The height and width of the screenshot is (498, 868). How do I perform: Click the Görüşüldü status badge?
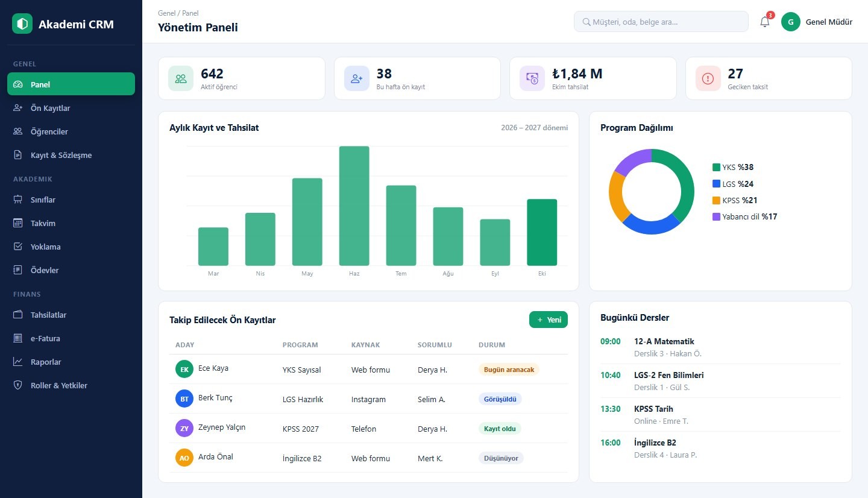click(x=500, y=399)
